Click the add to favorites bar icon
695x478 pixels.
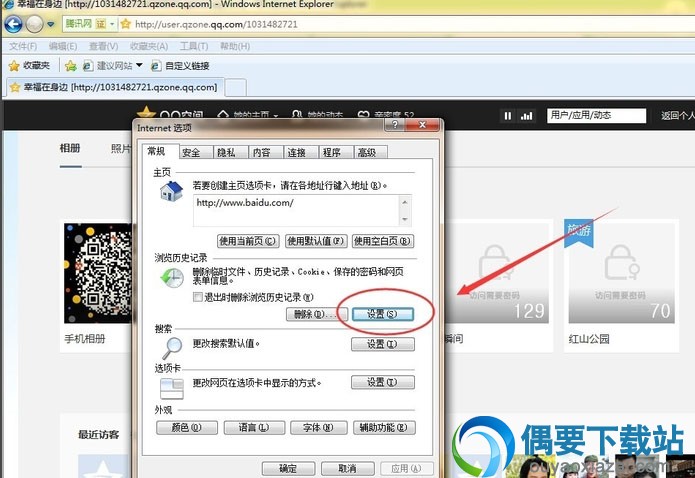tap(70, 66)
